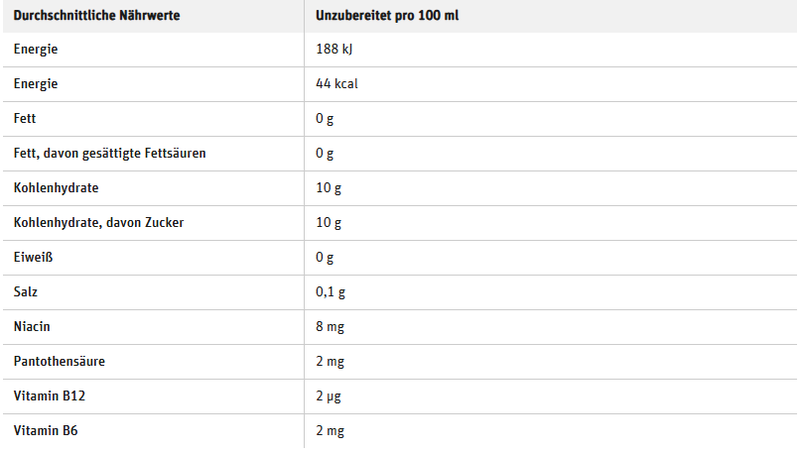Click the Vitamin B6 row label
The width and height of the screenshot is (799, 452).
pos(45,430)
